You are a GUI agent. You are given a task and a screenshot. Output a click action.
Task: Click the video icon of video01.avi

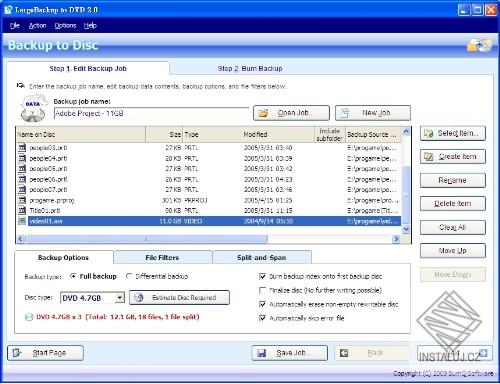point(22,221)
